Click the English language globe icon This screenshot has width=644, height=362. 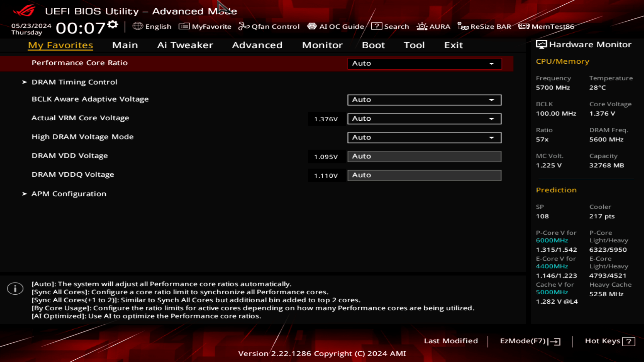(138, 26)
